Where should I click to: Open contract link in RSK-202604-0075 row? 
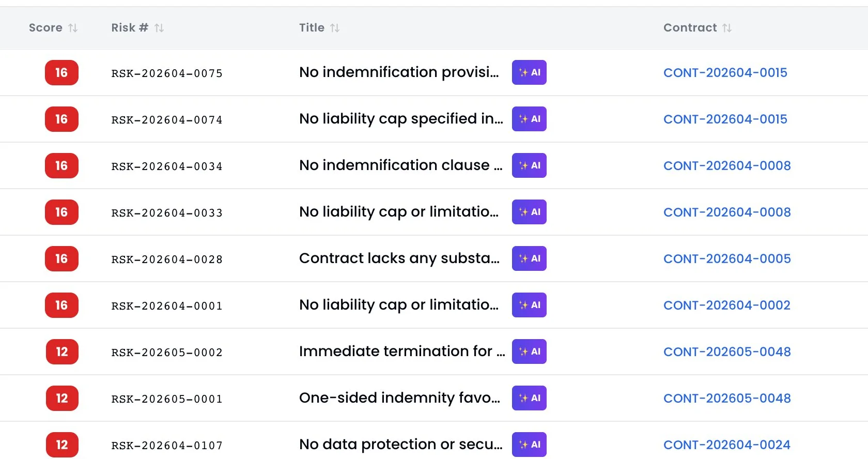[725, 73]
